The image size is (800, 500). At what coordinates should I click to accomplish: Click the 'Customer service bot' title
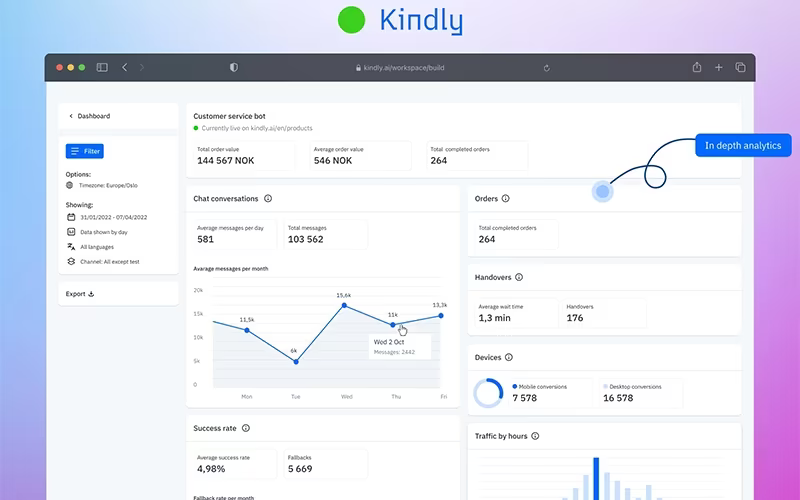click(229, 116)
